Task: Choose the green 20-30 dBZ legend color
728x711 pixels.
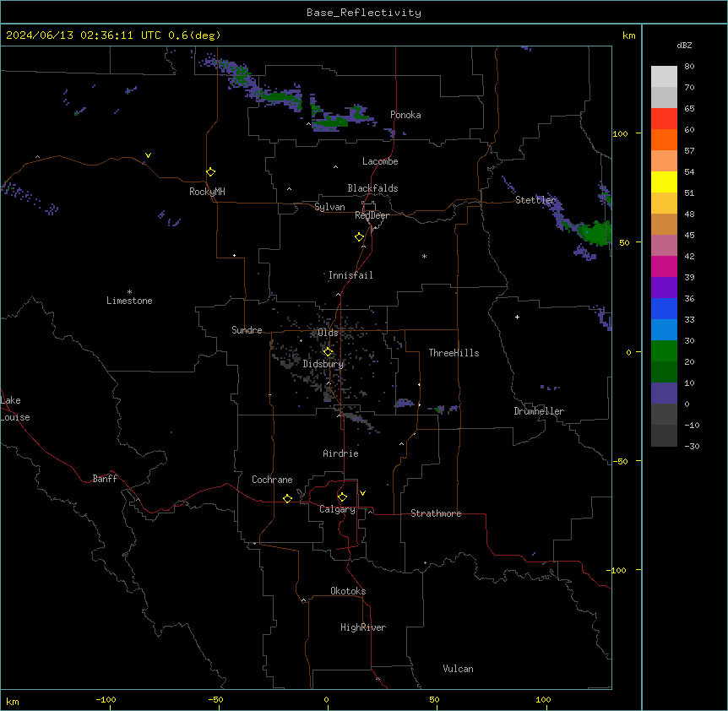Action: [664, 351]
